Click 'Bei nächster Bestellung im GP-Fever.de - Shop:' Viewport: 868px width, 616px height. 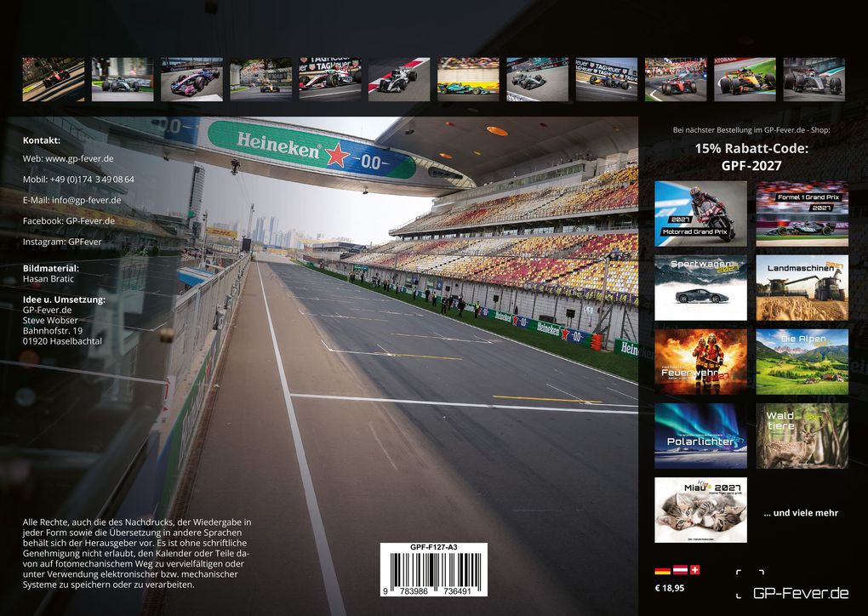click(751, 130)
